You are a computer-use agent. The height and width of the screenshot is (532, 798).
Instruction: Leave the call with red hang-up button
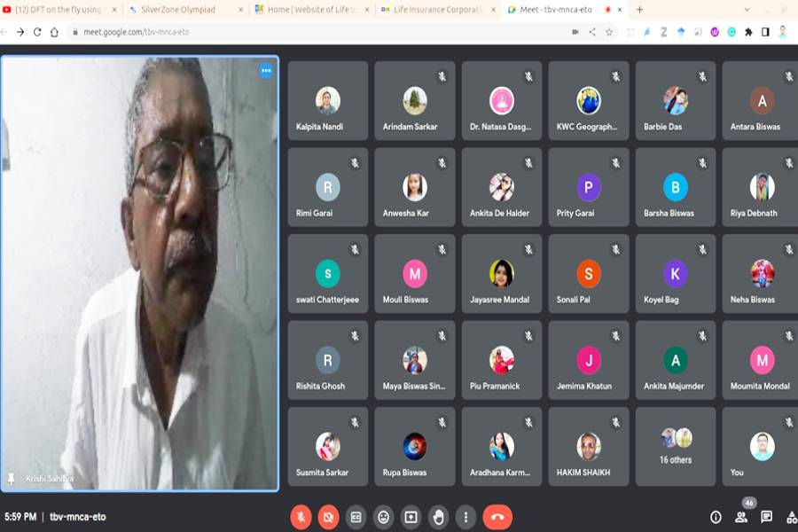coord(497,517)
